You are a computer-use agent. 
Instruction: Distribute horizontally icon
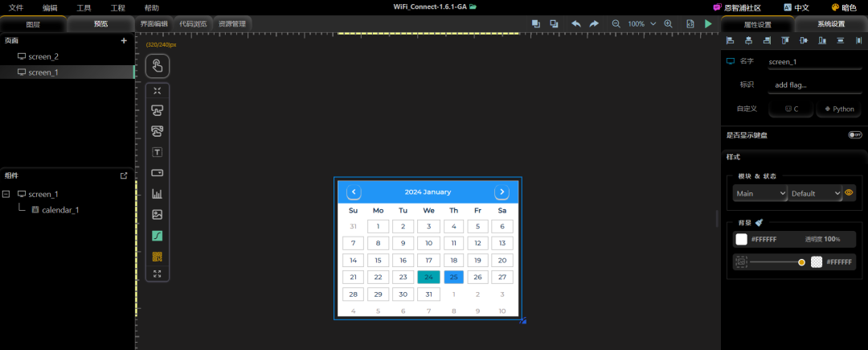click(858, 40)
